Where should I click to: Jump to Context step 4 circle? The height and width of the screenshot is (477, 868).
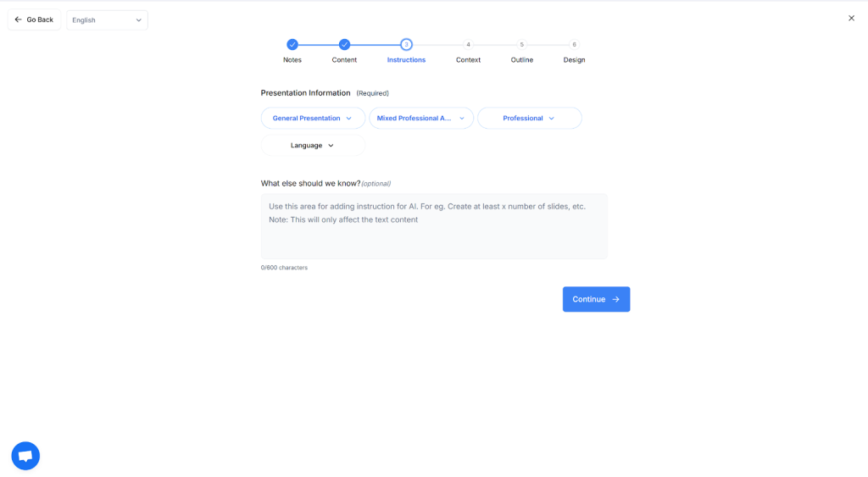468,45
